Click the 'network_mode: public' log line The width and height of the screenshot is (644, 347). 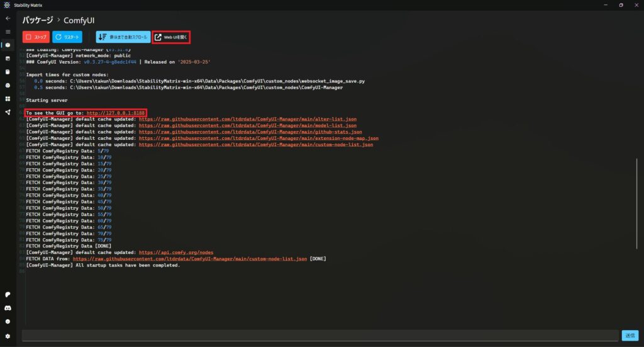tap(78, 55)
